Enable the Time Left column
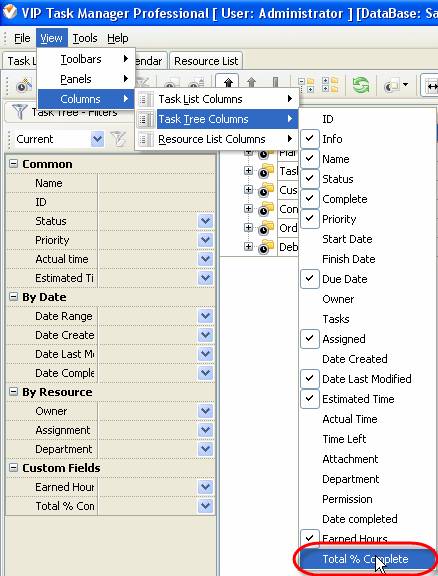Viewport: 438px width, 576px height. pos(367,439)
